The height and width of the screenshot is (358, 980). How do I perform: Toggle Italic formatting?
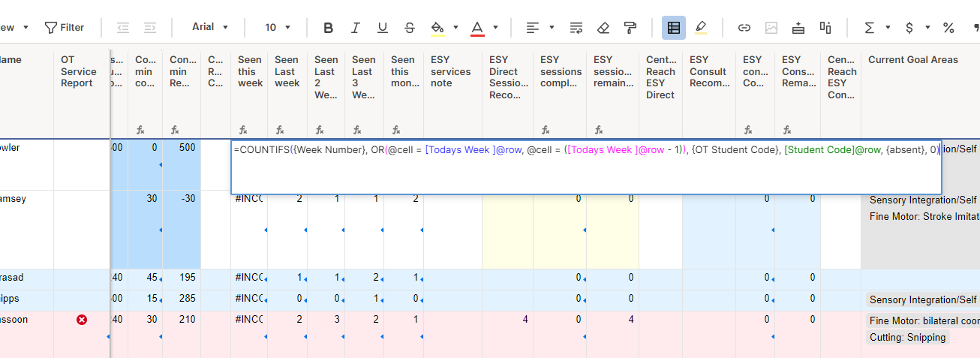point(355,28)
